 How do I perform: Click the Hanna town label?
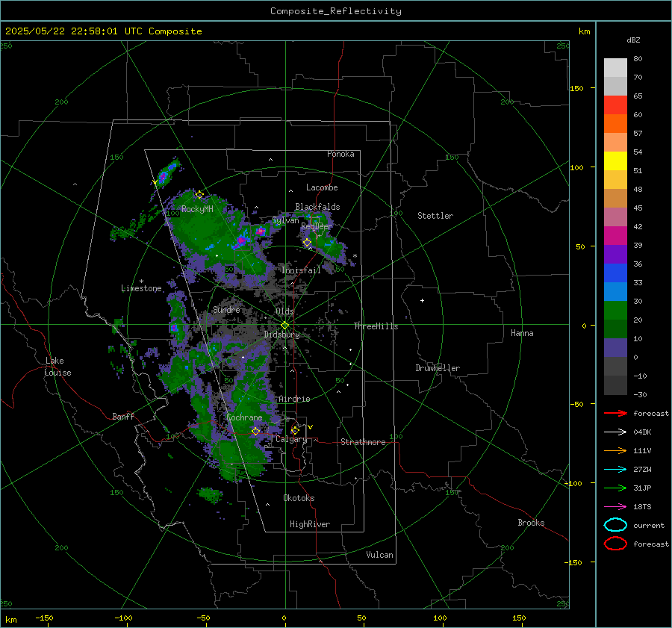point(522,333)
